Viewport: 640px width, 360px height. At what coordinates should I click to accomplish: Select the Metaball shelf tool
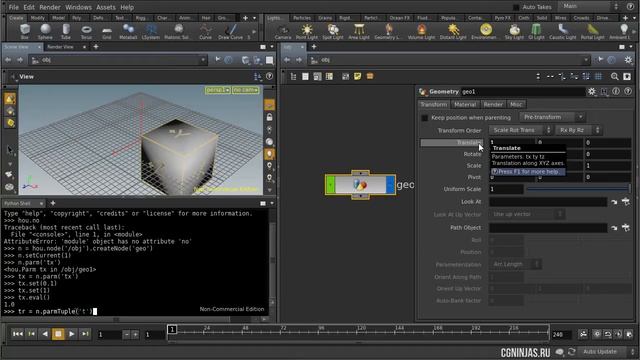click(128, 31)
